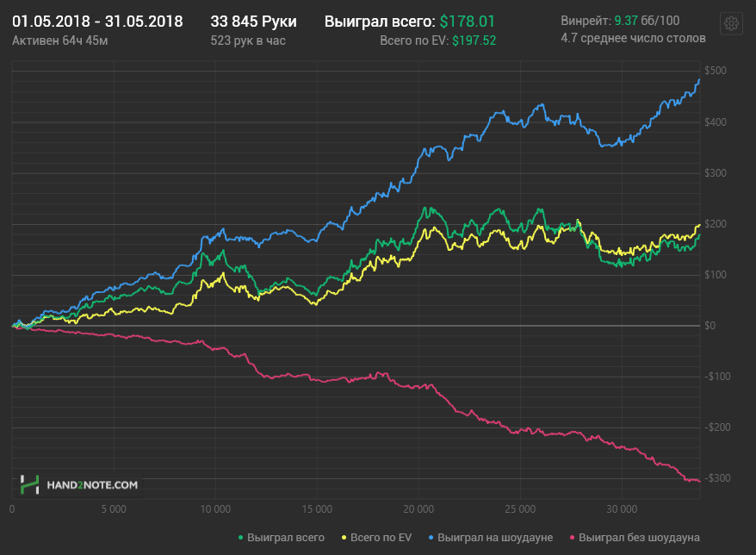Click the '25 000' x-axis label

pos(520,509)
